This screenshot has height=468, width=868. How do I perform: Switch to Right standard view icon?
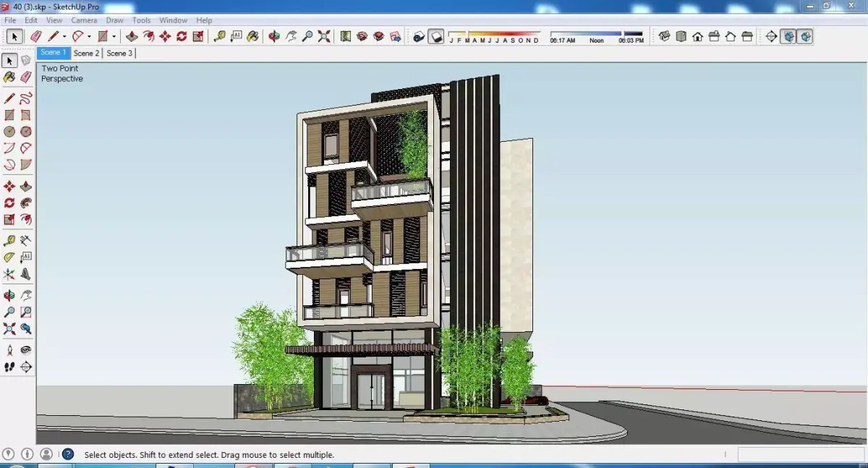[714, 36]
